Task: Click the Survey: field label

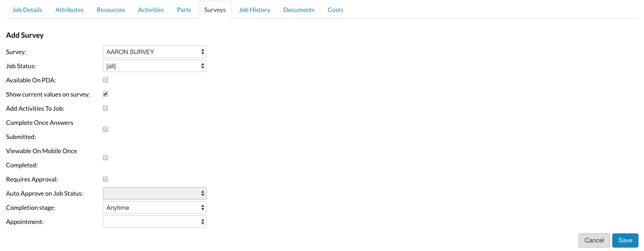Action: 16,52
